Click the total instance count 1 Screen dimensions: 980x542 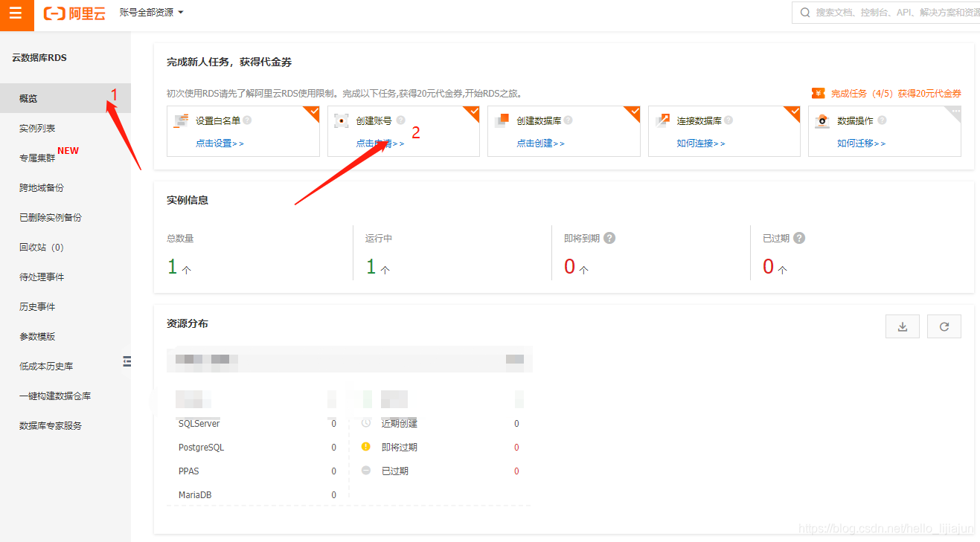click(173, 266)
